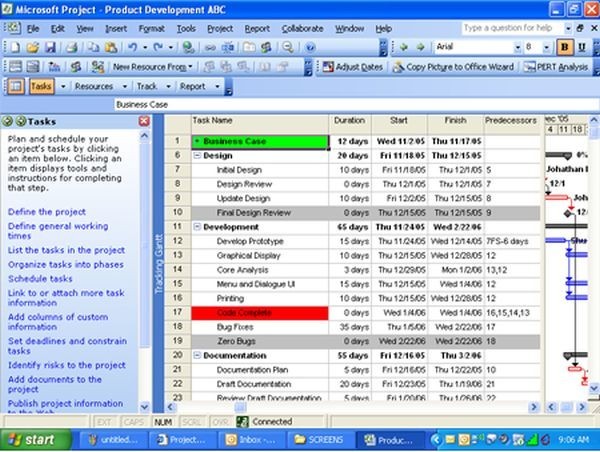Click the Insert Hyperlink globe icon
The width and height of the screenshot is (600, 452).
point(188,47)
